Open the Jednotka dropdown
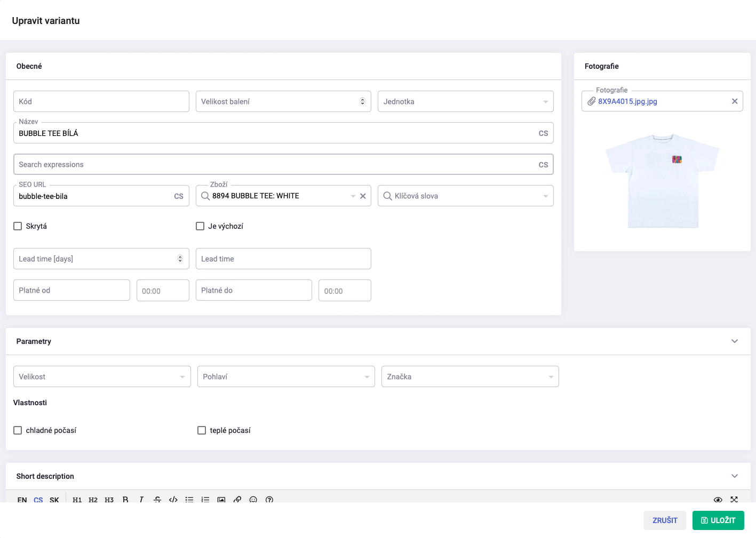 pyautogui.click(x=465, y=101)
